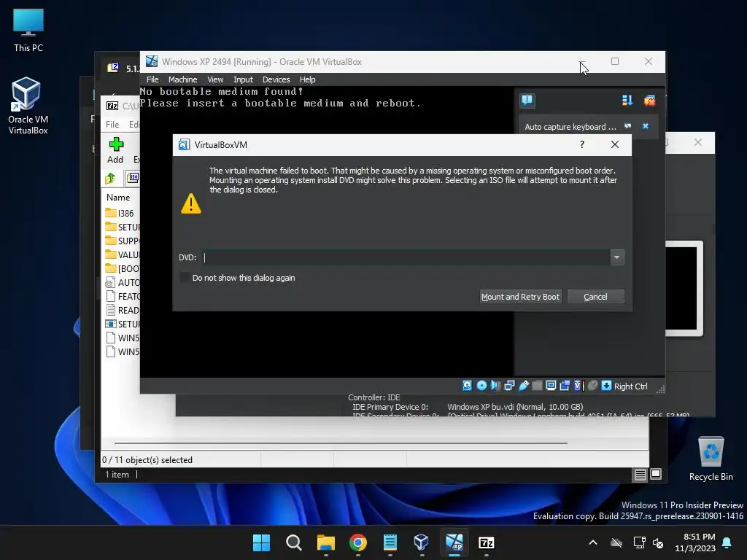The width and height of the screenshot is (747, 560).
Task: Select Oracle VM VirtualBox desktop shortcut
Action: tap(28, 106)
